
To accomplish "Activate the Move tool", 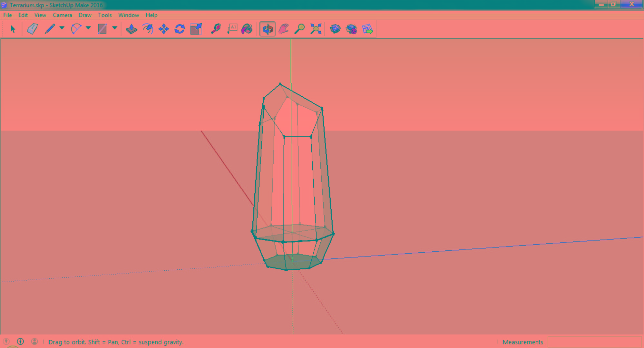I will (x=164, y=29).
